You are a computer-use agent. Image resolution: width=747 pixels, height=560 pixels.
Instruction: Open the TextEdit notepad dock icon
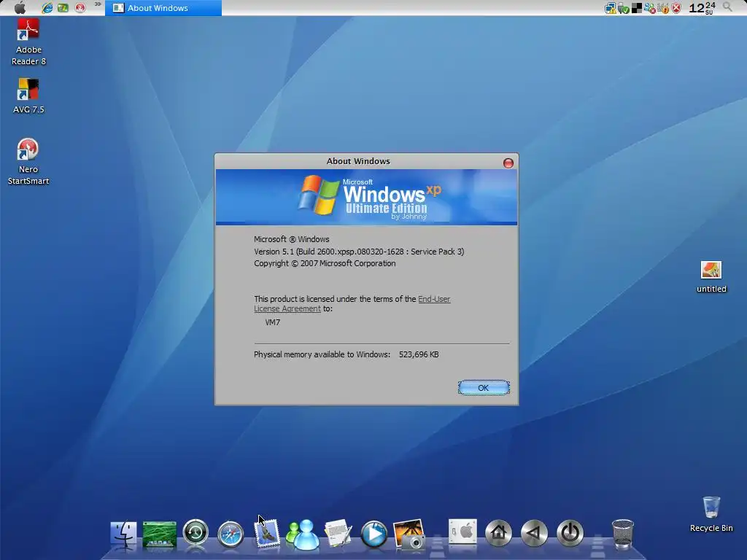pos(338,533)
